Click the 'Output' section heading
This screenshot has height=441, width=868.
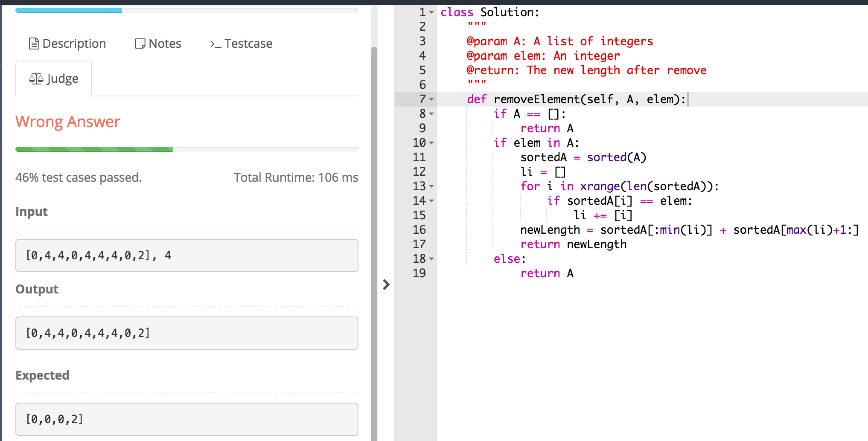(x=37, y=289)
